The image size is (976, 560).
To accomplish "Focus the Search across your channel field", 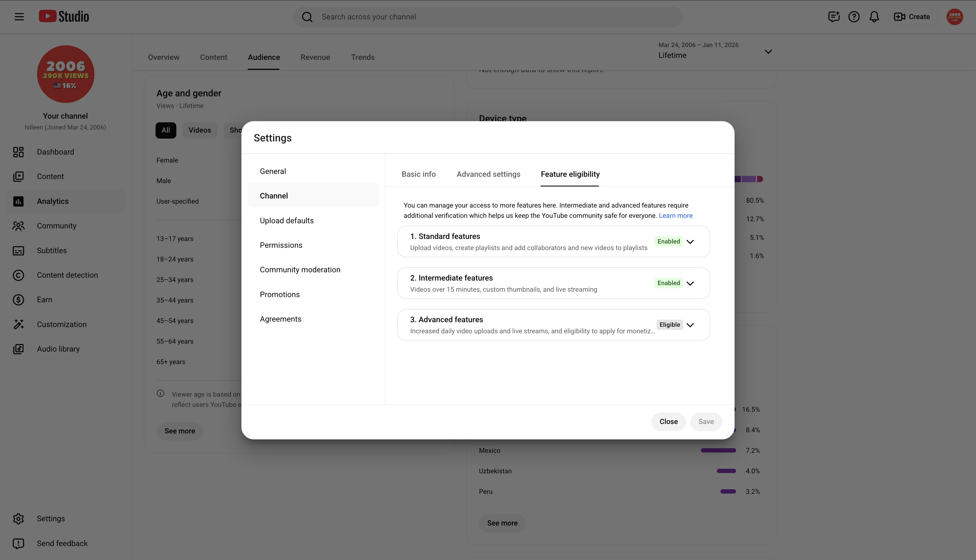I will (488, 17).
